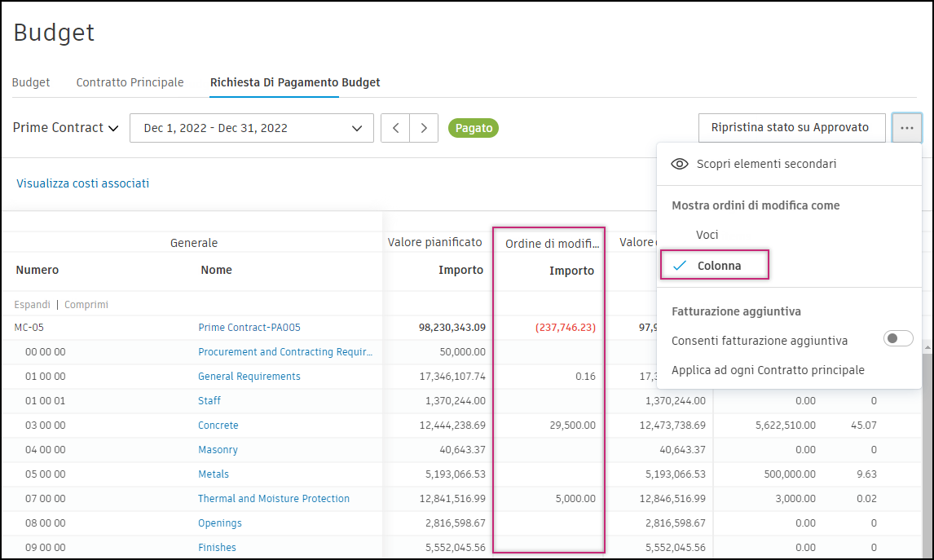Expand all rows with Espandi
Screen dimensions: 934x560
[32, 305]
